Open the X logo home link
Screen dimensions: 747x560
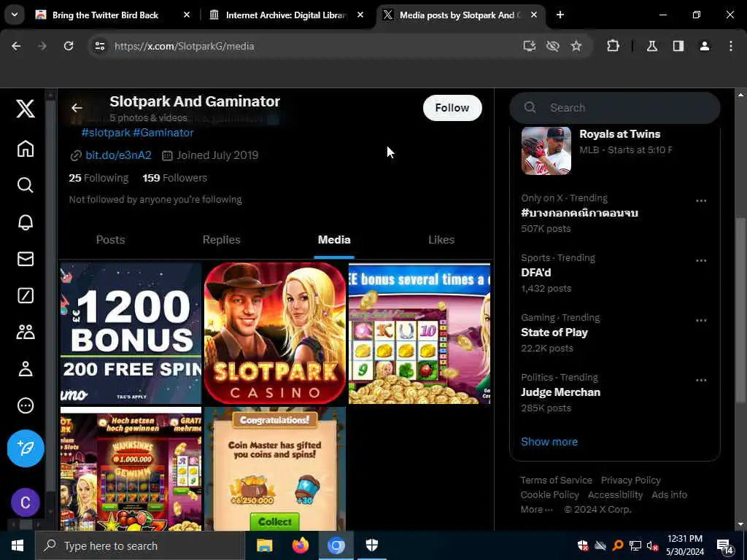tap(26, 109)
